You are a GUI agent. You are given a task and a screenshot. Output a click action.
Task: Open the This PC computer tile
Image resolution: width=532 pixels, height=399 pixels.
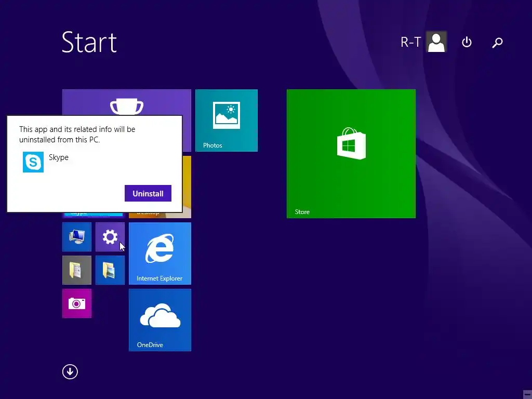(77, 237)
